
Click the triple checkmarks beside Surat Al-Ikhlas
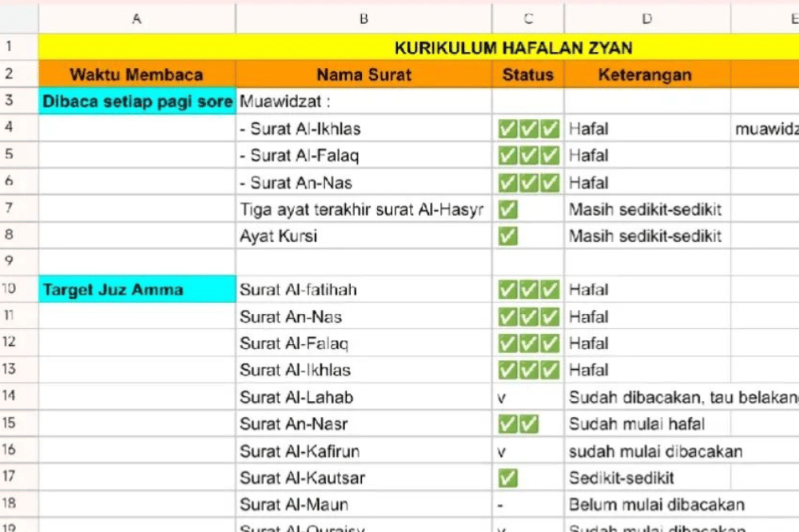click(x=527, y=129)
